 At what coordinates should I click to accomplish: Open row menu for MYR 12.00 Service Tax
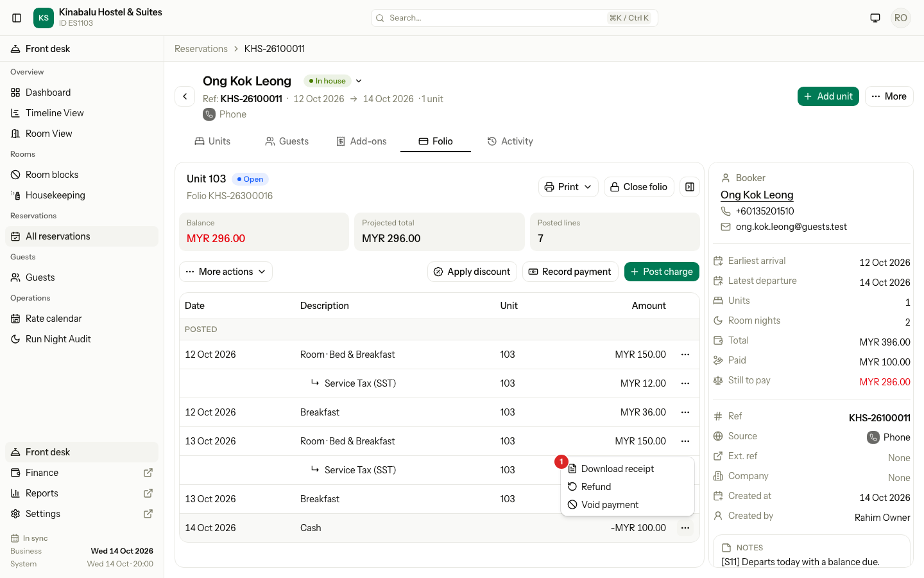click(x=685, y=383)
